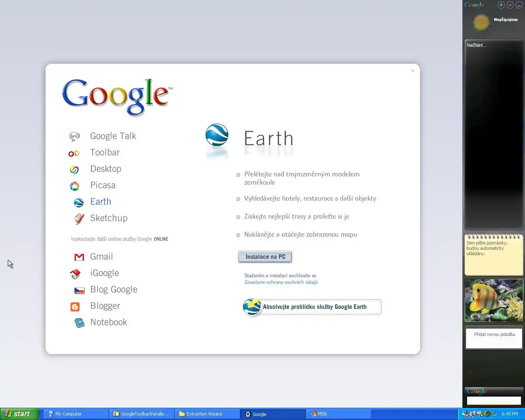Click the globe icon on the tour button
Image resolution: width=525 pixels, height=420 pixels.
252,306
